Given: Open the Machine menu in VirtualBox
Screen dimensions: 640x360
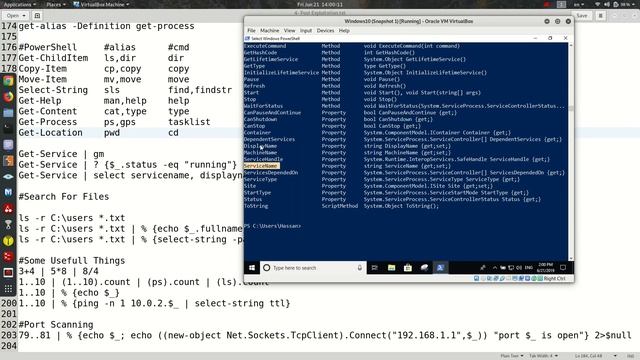Looking at the screenshot, I should point(269,31).
